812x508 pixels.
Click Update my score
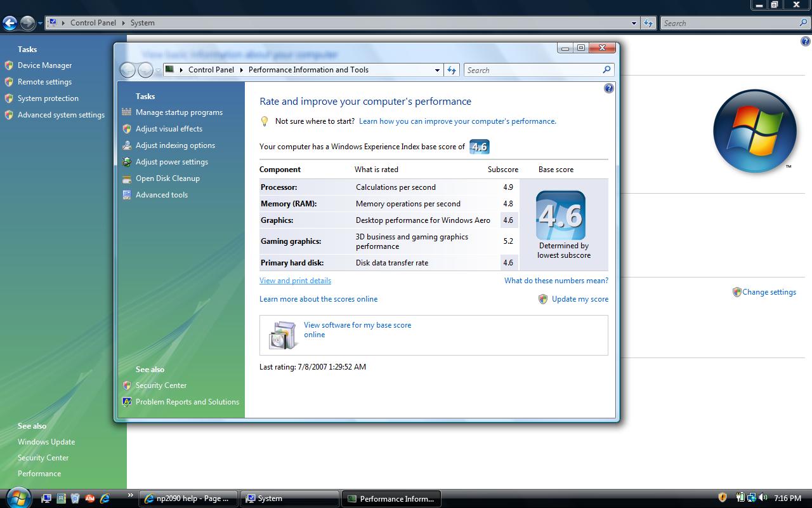[580, 299]
